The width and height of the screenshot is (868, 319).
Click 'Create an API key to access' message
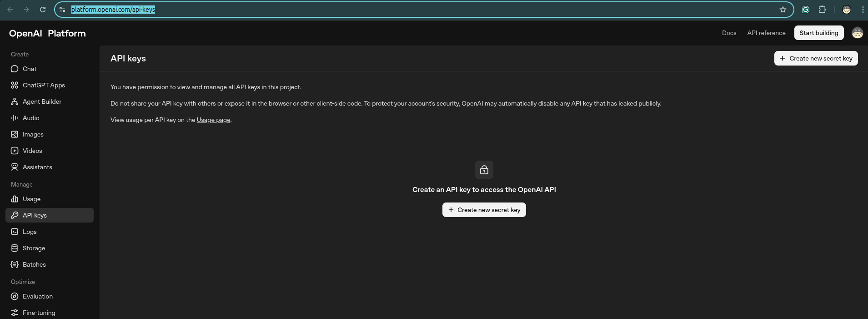point(484,189)
